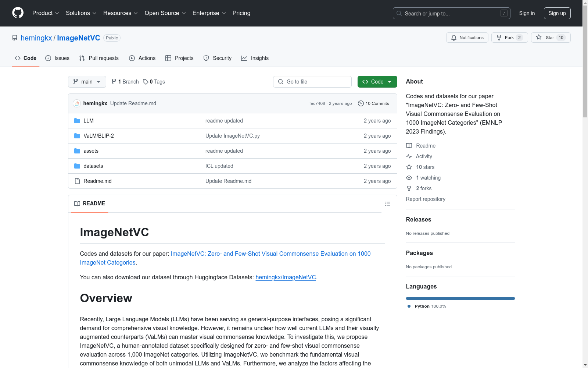Screen dimensions: 588x368
Task: Click the Python languages bar
Action: click(x=460, y=298)
